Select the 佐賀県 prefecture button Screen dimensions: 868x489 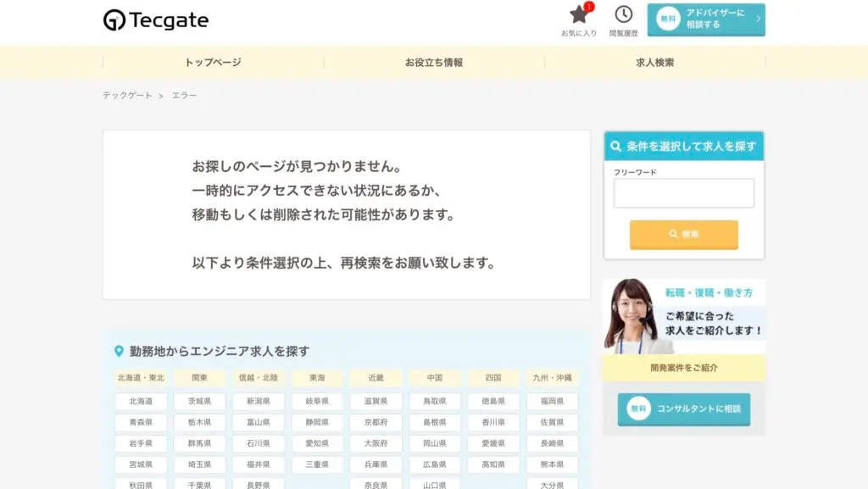[552, 422]
